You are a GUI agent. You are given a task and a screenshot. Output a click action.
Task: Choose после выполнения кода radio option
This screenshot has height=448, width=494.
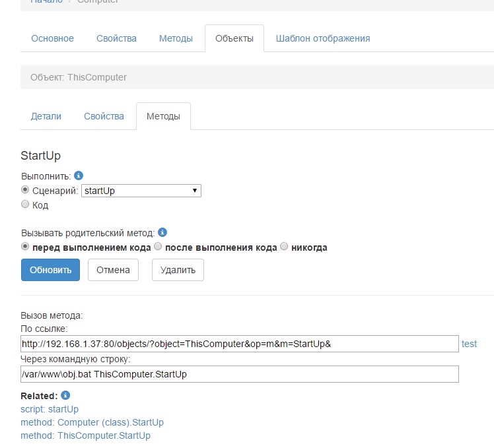pos(158,247)
